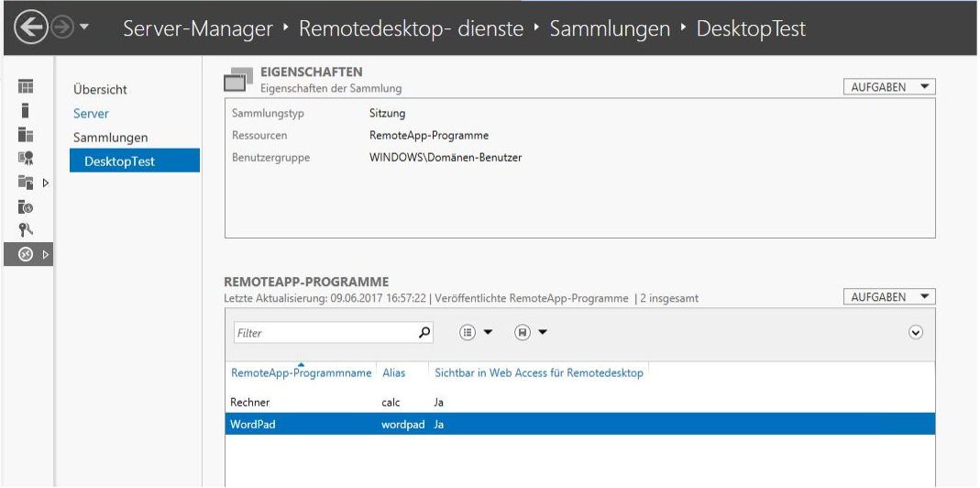Open the key and wrench role icon
Screen dimensions: 980x488
(x=27, y=230)
